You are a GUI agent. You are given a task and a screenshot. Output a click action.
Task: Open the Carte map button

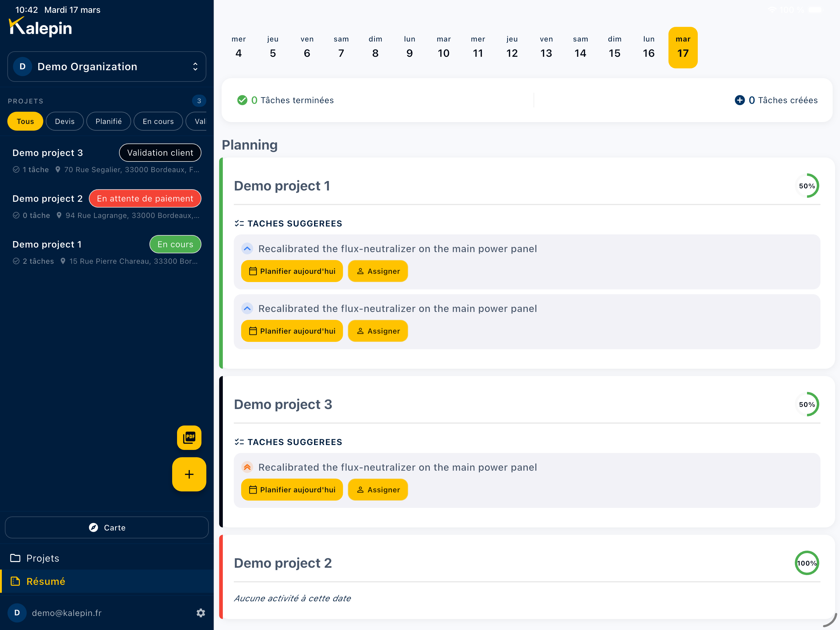pos(107,527)
